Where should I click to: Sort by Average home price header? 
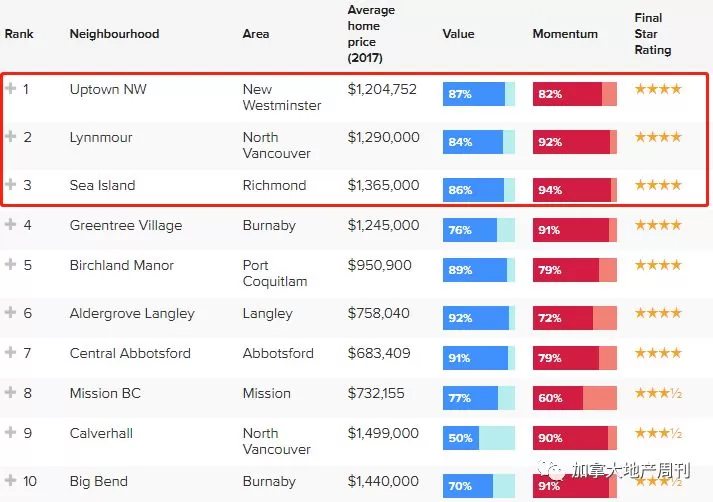pos(371,34)
